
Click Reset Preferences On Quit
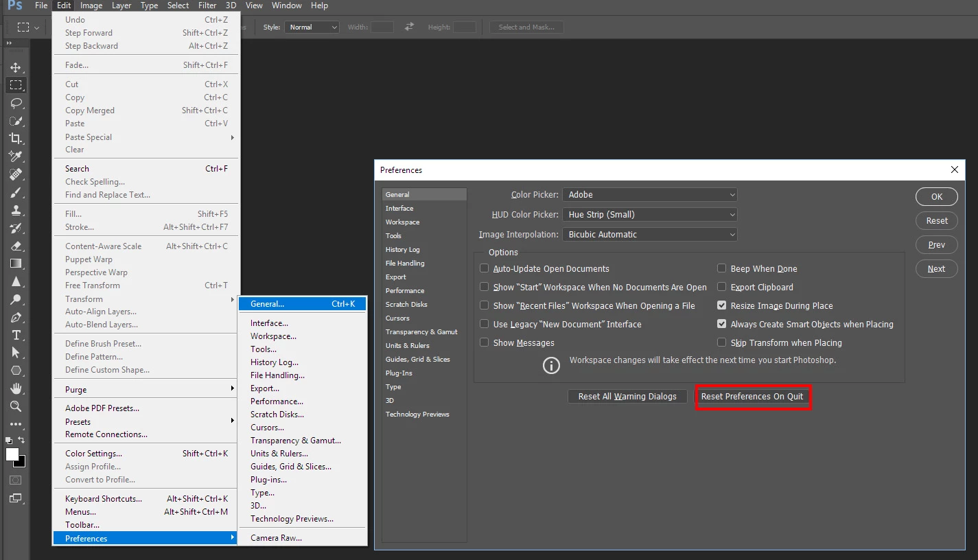point(752,397)
